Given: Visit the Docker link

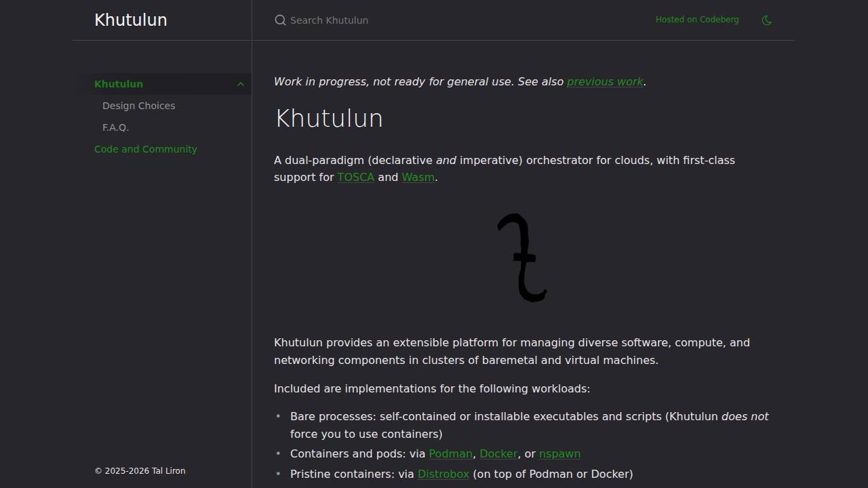Looking at the screenshot, I should click(498, 453).
